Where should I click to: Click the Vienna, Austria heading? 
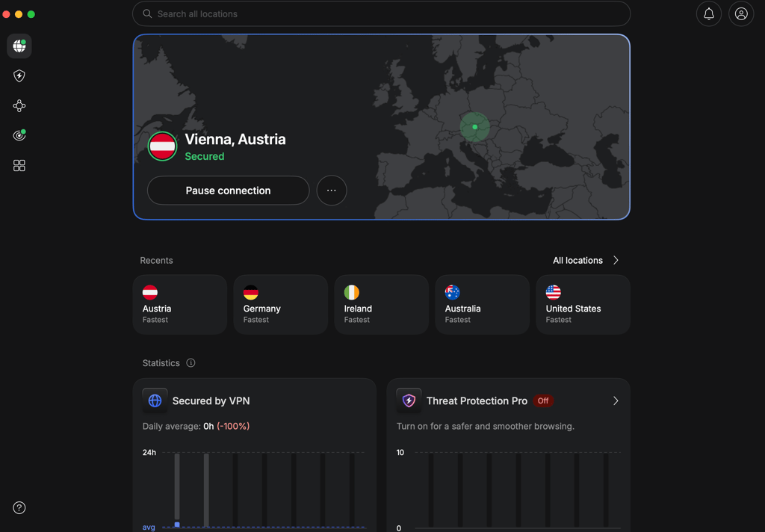coord(235,139)
